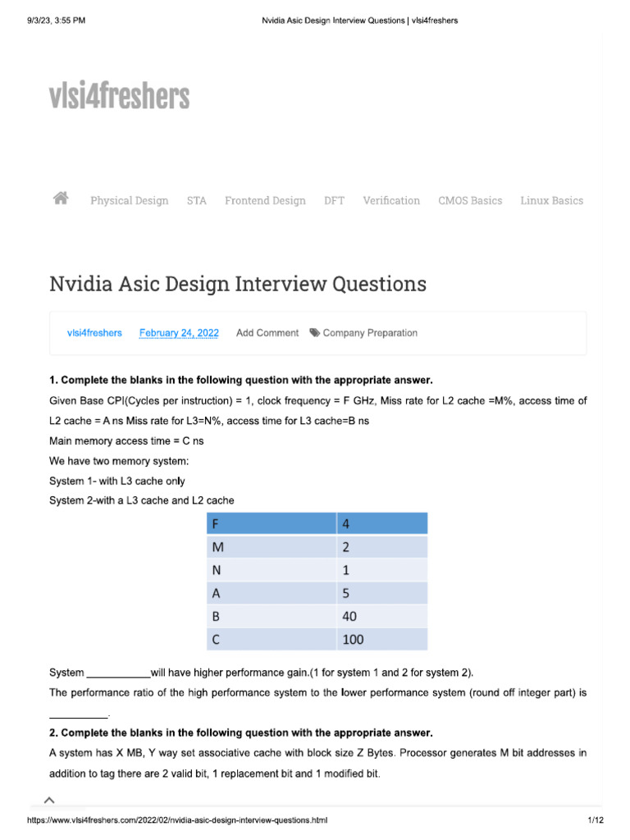The width and height of the screenshot is (630, 840).
Task: Click the blank after the word System
Action: click(x=118, y=673)
